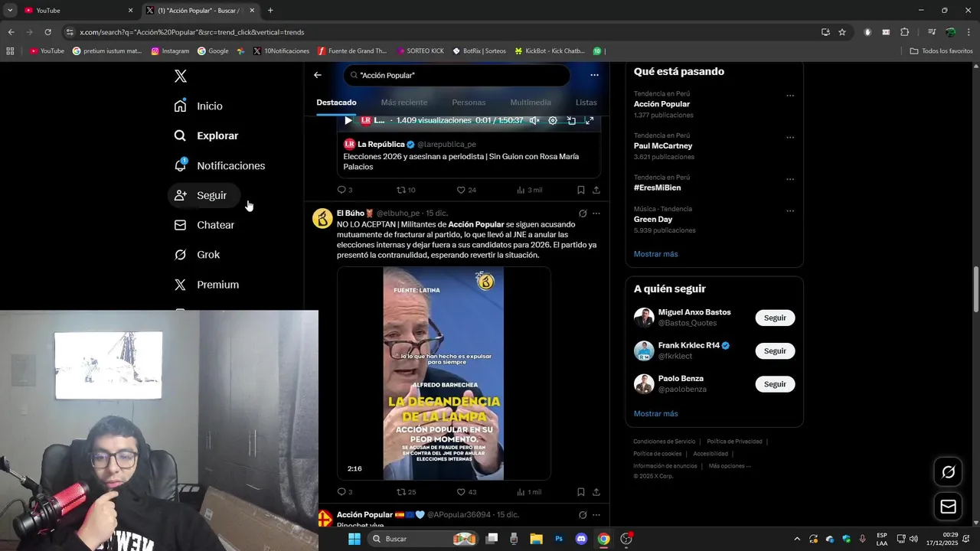Open more options on Acción Popular account post
The height and width of the screenshot is (551, 980).
click(x=596, y=515)
